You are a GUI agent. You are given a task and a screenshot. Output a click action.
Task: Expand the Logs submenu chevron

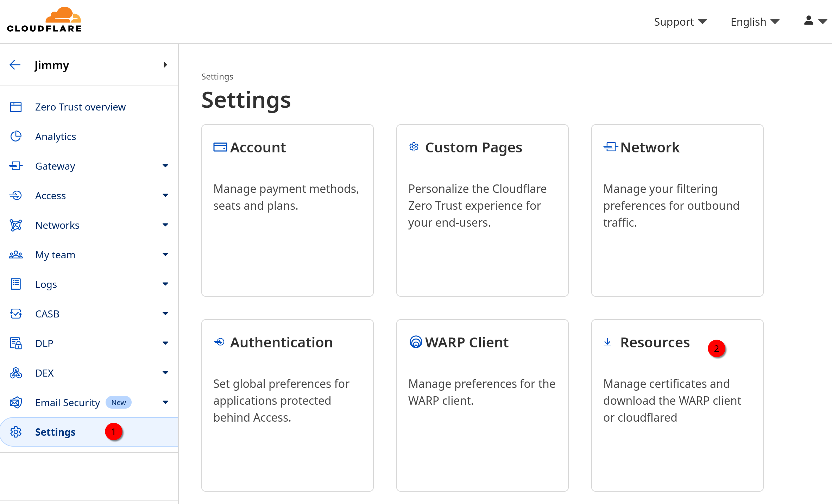(165, 284)
